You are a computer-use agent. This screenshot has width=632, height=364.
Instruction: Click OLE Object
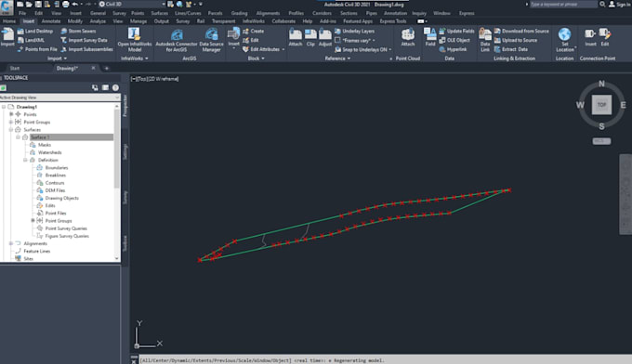point(454,40)
